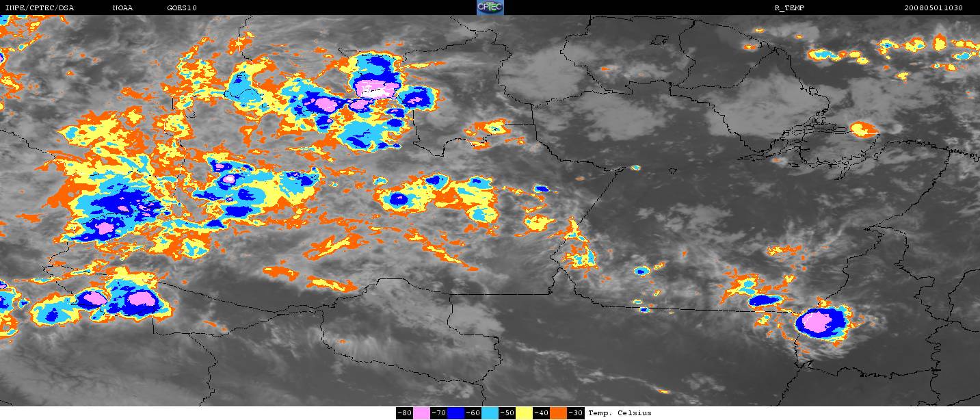The image size is (980, 420).
Task: Click the NOAA label in the header
Action: tap(122, 8)
